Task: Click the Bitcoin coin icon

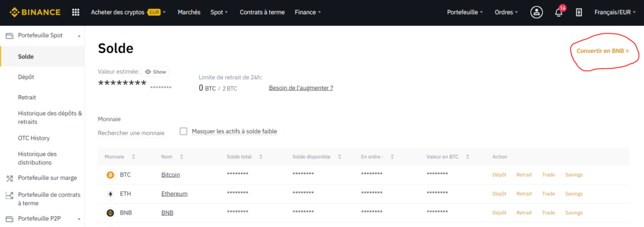Action: click(110, 175)
